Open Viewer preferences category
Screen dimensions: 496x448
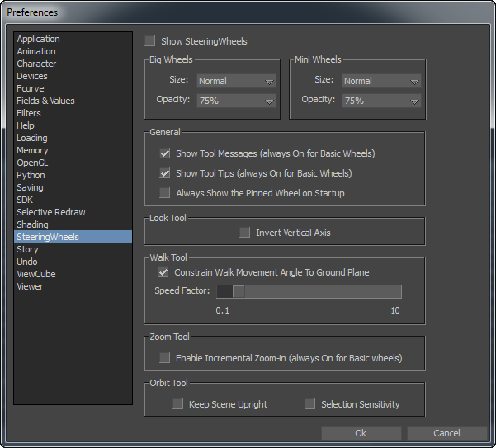73,286
